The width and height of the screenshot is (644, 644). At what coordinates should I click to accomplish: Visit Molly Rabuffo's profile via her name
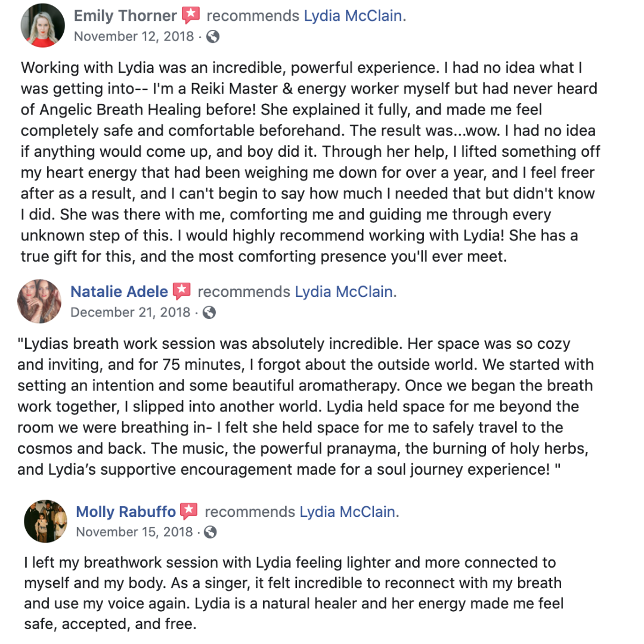tap(126, 512)
